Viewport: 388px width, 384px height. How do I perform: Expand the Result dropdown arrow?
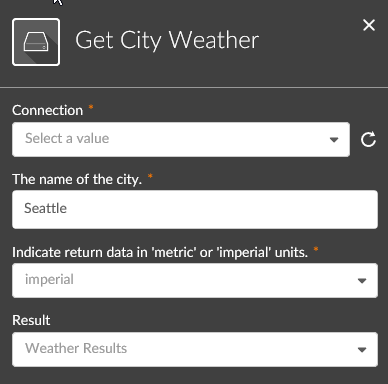click(x=362, y=350)
